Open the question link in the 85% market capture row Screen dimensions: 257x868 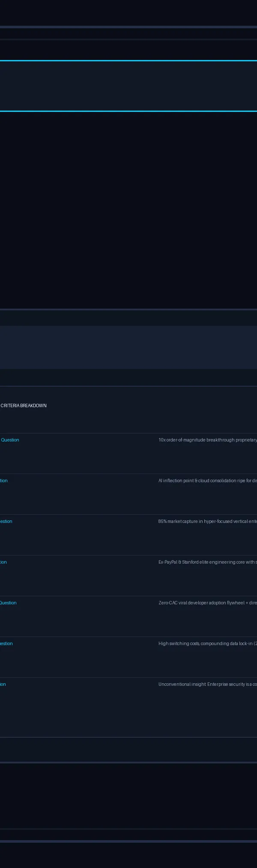tap(6, 521)
